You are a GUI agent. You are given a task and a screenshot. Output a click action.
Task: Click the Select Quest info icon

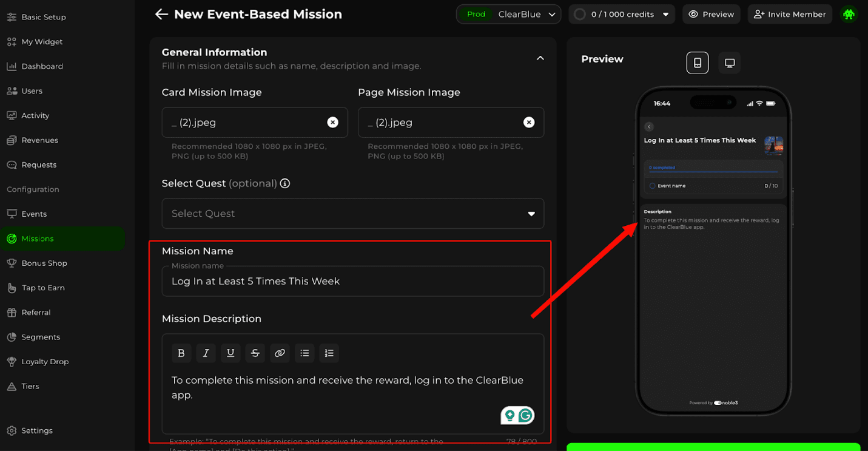285,183
